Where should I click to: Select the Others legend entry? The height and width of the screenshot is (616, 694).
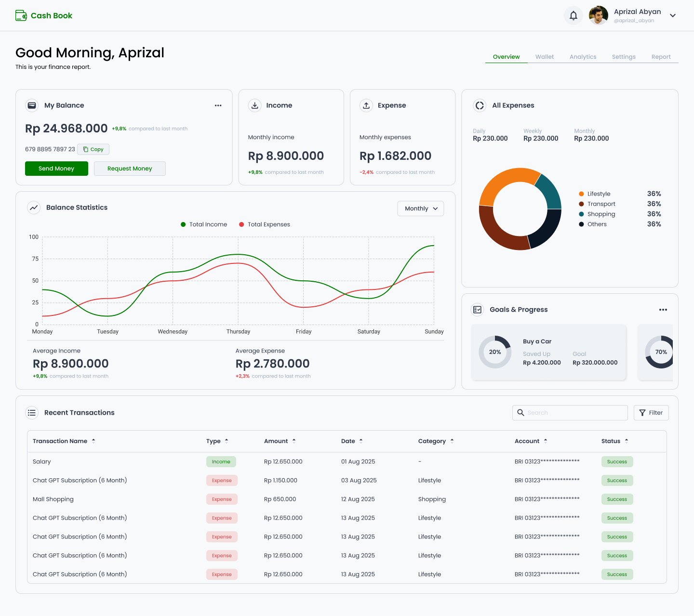(x=620, y=224)
